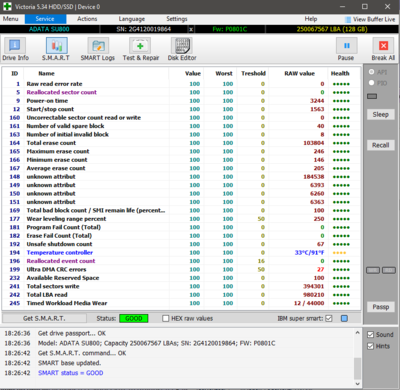Select Unsafe shutdown count row

pos(181,244)
